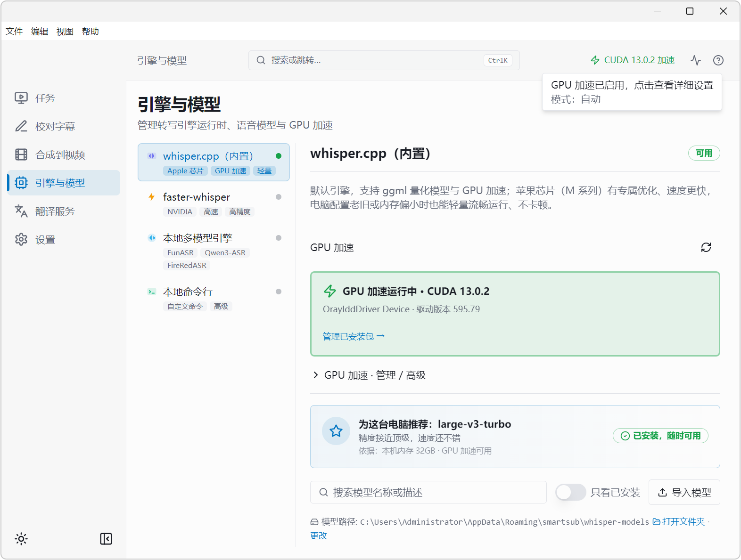Open help via the question mark icon
The height and width of the screenshot is (560, 741).
click(718, 60)
